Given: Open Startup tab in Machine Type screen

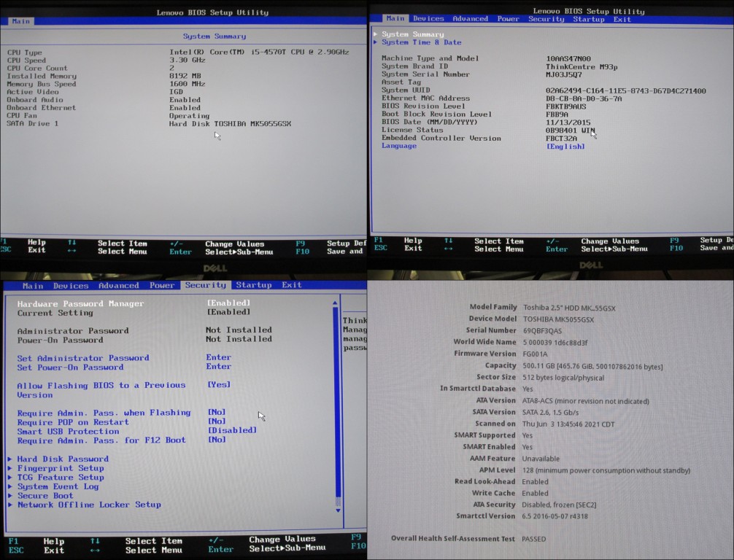Looking at the screenshot, I should [588, 19].
